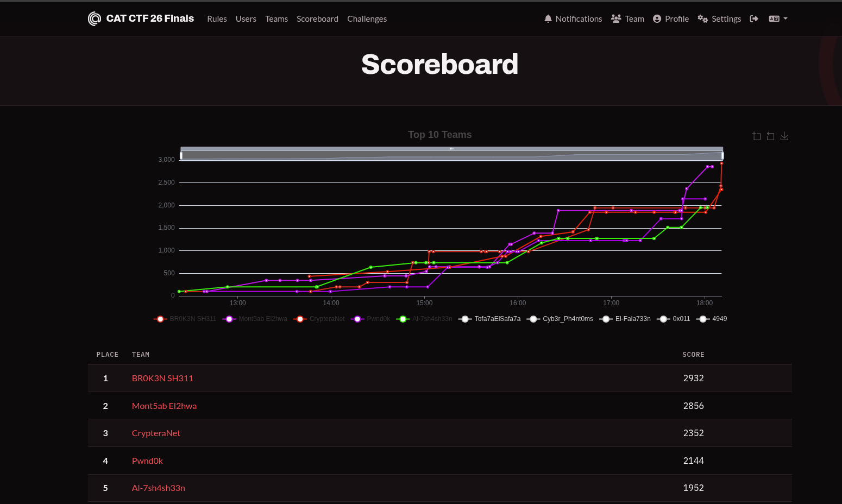The height and width of the screenshot is (504, 842).
Task: Open CrypteraNet team link
Action: tap(156, 433)
